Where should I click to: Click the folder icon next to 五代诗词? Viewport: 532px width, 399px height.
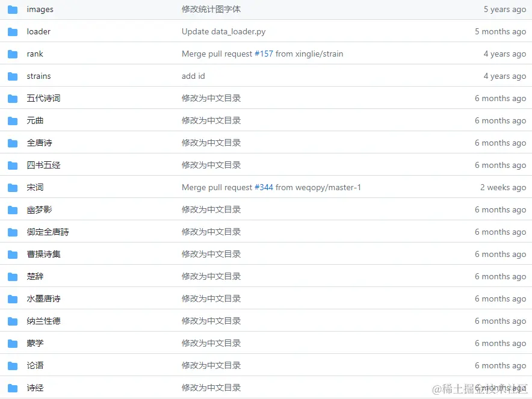[x=13, y=98]
